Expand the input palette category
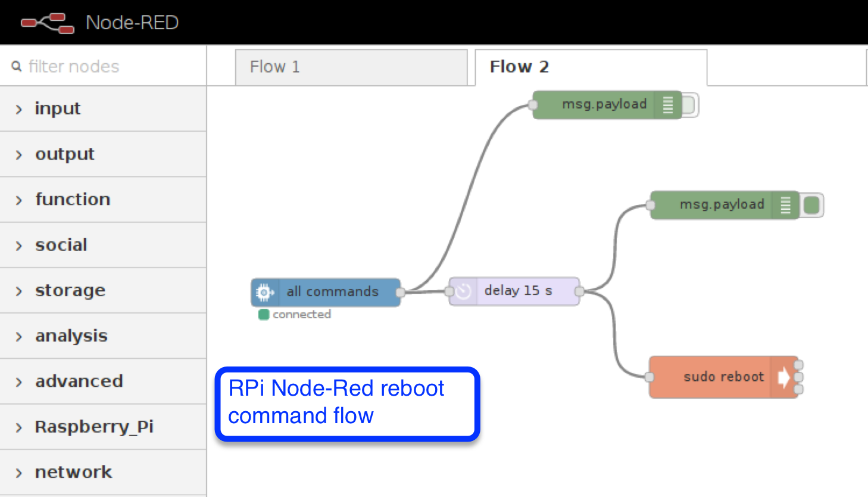868x497 pixels. (103, 108)
